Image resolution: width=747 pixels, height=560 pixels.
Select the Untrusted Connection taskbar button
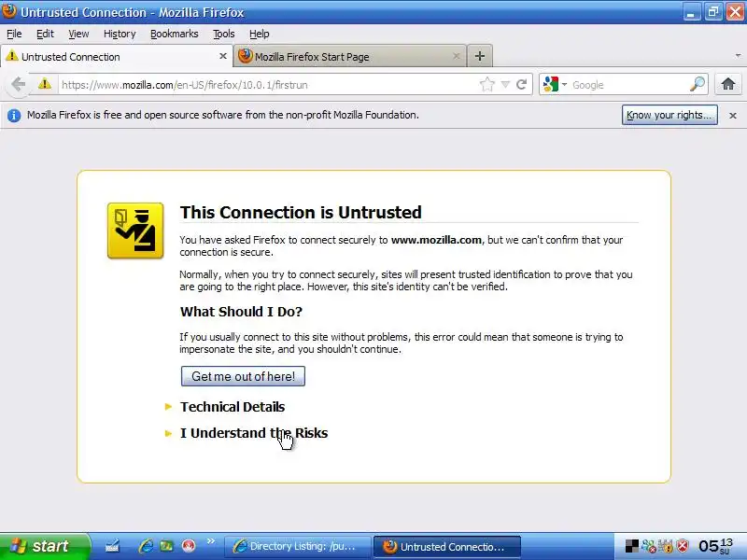point(447,547)
